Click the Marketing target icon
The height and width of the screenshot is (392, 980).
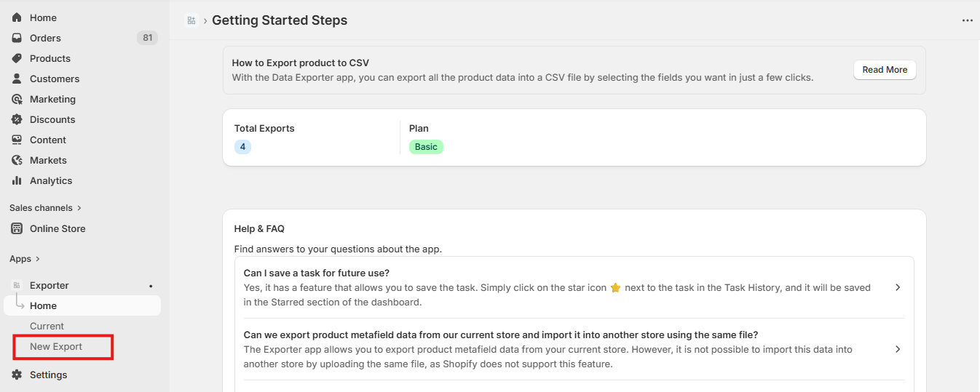(x=17, y=99)
